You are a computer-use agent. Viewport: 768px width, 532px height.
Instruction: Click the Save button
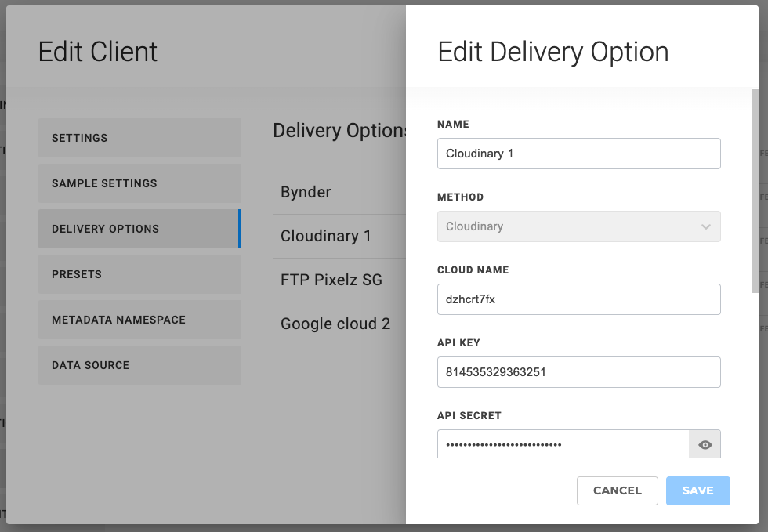tap(697, 490)
